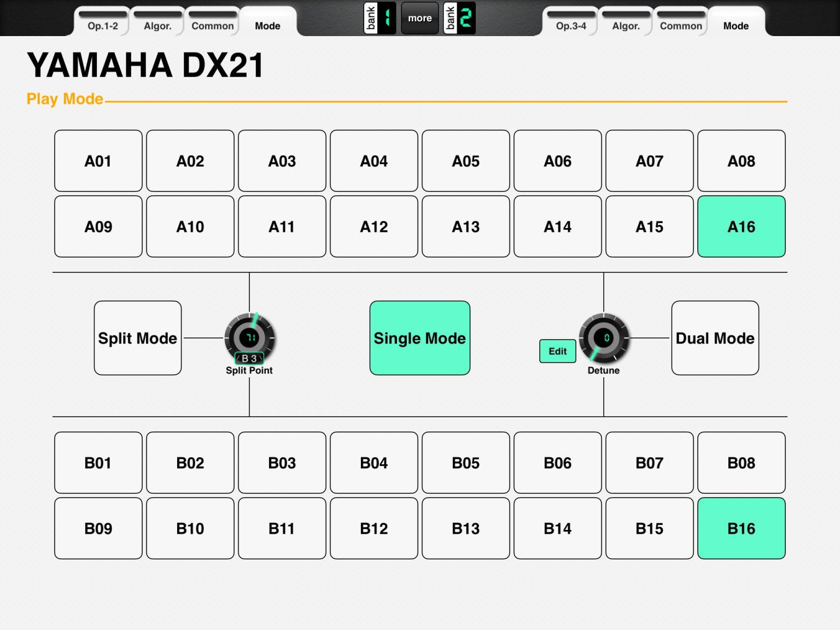Image resolution: width=840 pixels, height=630 pixels.
Task: Switch to the Op.3-4 tab
Action: pyautogui.click(x=571, y=22)
